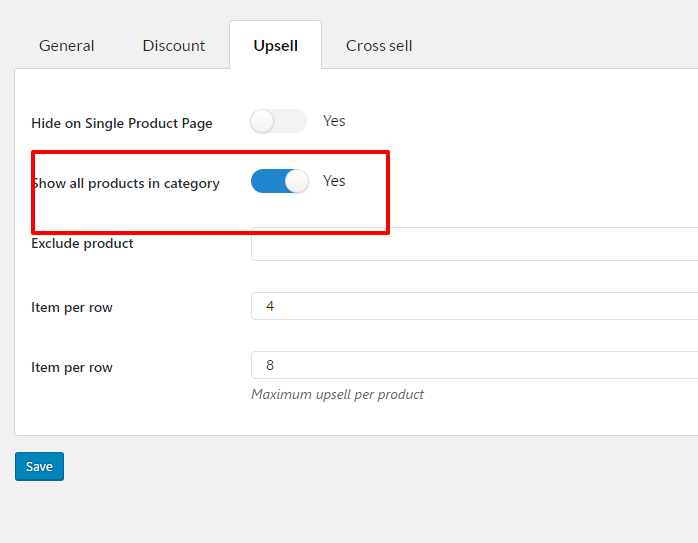The height and width of the screenshot is (543, 698).
Task: Save the upsell settings
Action: pos(39,466)
